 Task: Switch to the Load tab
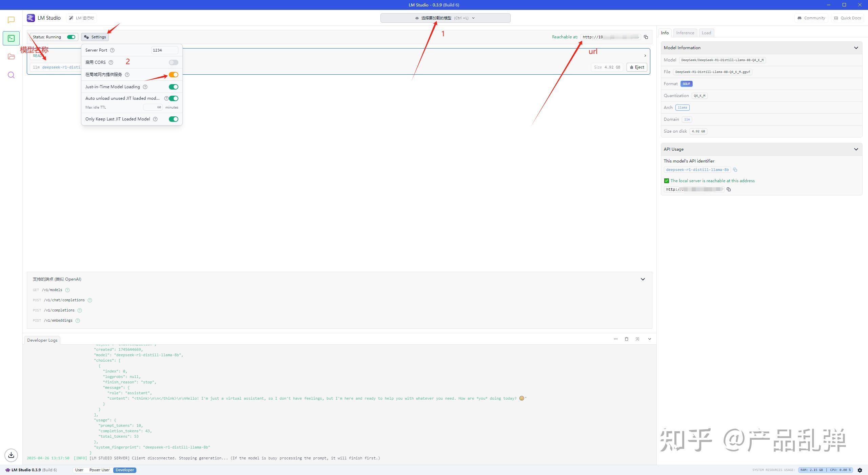point(706,33)
